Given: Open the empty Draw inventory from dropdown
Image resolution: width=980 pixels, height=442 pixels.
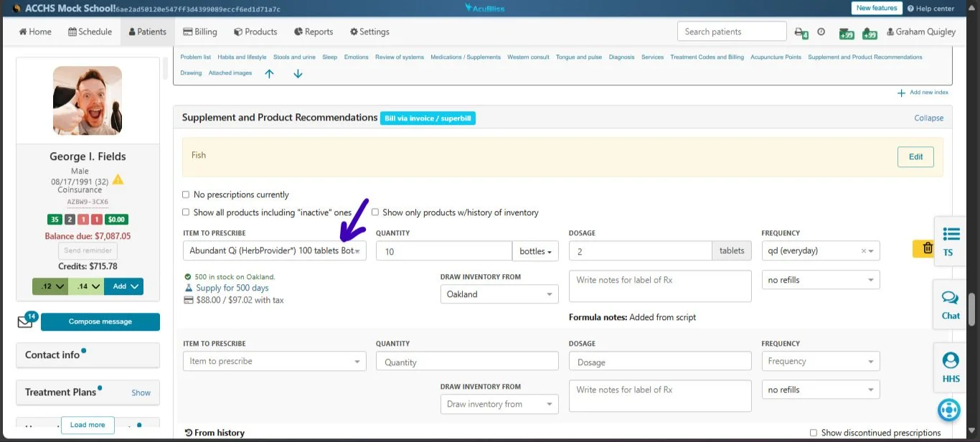Looking at the screenshot, I should pos(499,404).
